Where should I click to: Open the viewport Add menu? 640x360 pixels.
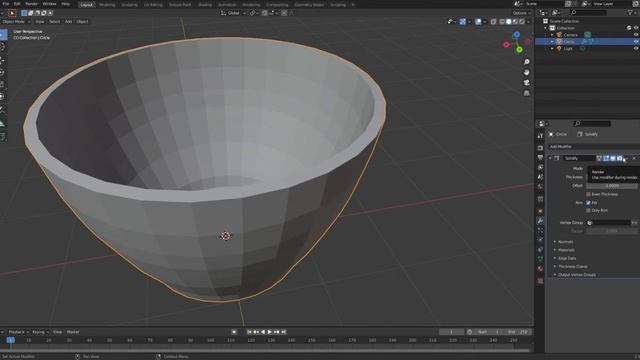click(68, 22)
